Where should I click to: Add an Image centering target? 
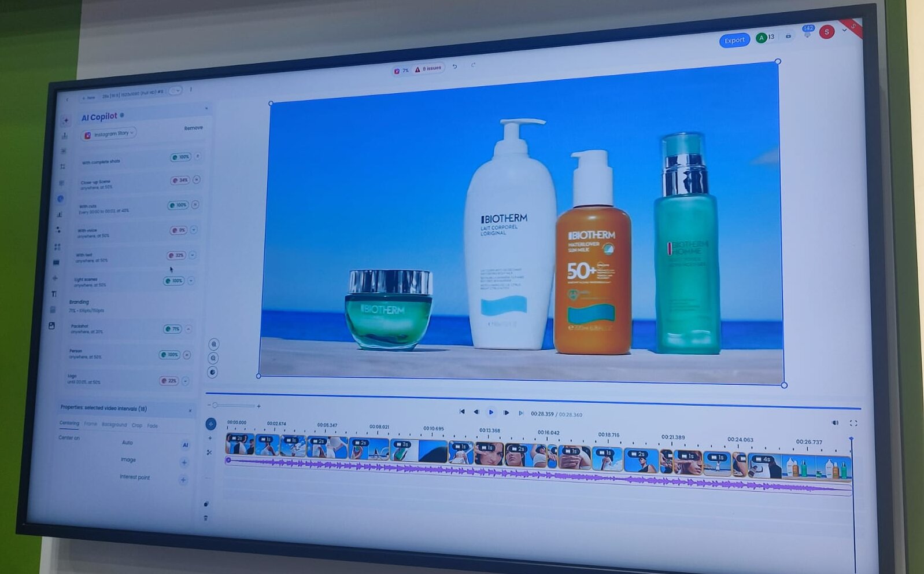pyautogui.click(x=184, y=462)
